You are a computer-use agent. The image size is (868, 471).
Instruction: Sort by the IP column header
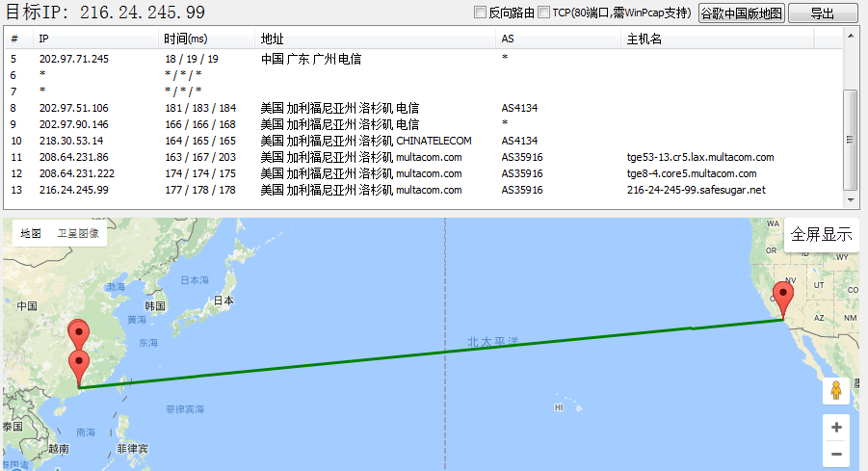pos(96,39)
